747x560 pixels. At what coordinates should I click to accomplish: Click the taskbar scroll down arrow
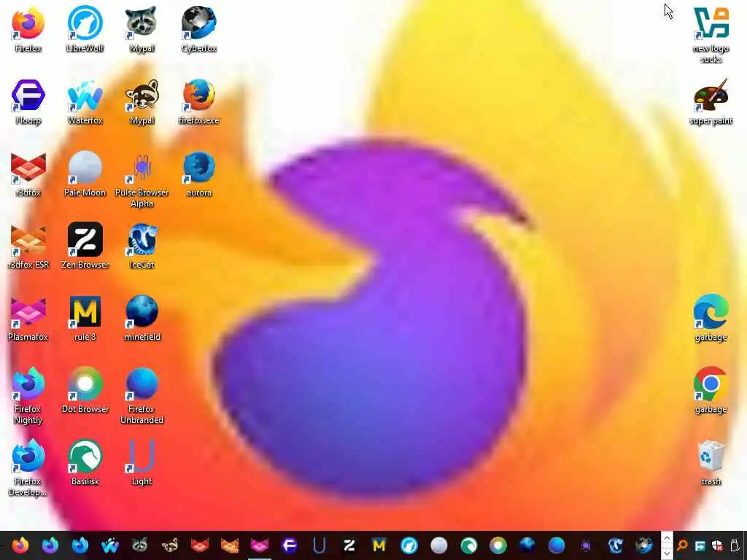[x=667, y=553]
